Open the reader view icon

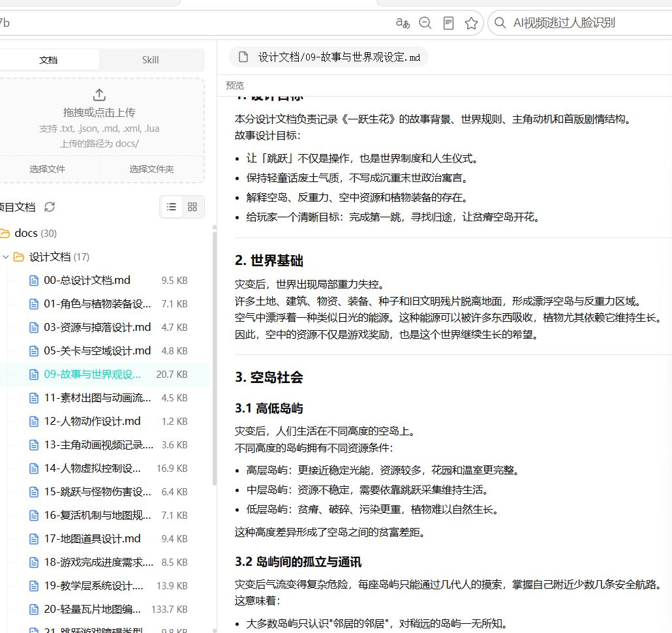tap(448, 23)
